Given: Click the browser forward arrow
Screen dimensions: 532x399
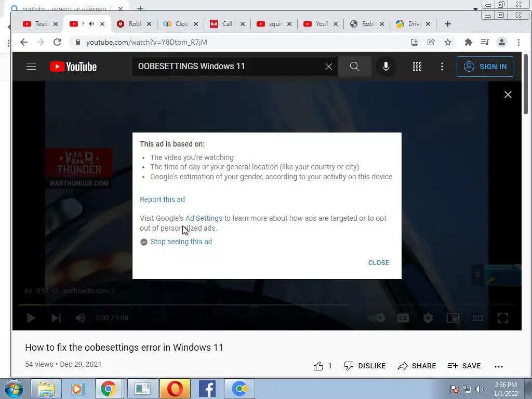Looking at the screenshot, I should click(41, 42).
